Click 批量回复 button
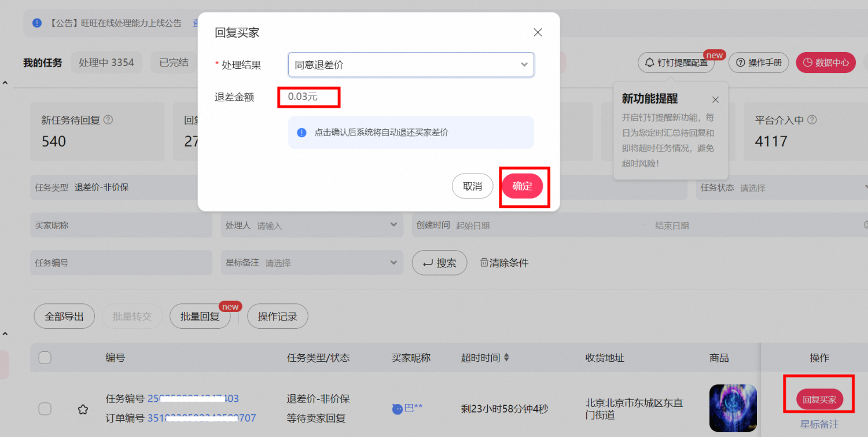This screenshot has height=437, width=868. click(200, 316)
